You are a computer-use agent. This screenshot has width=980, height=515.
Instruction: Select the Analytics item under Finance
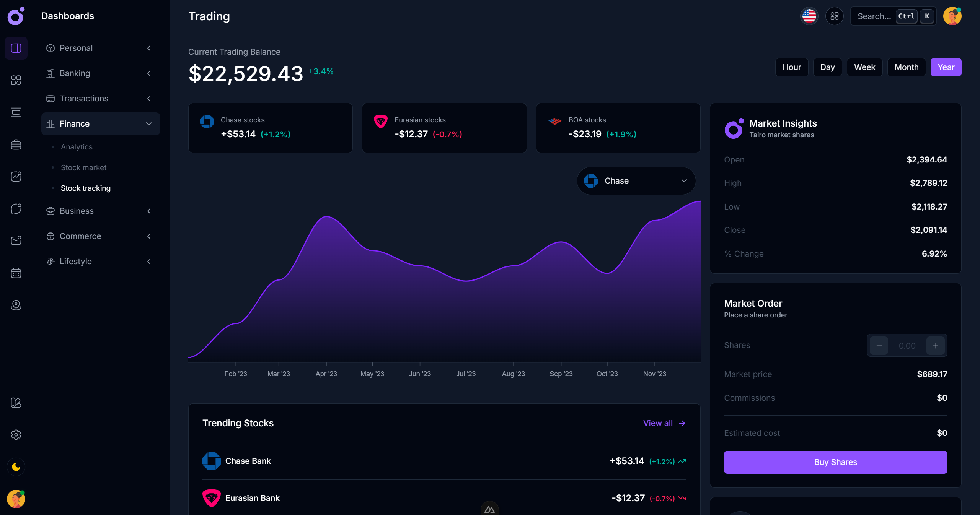pos(77,146)
